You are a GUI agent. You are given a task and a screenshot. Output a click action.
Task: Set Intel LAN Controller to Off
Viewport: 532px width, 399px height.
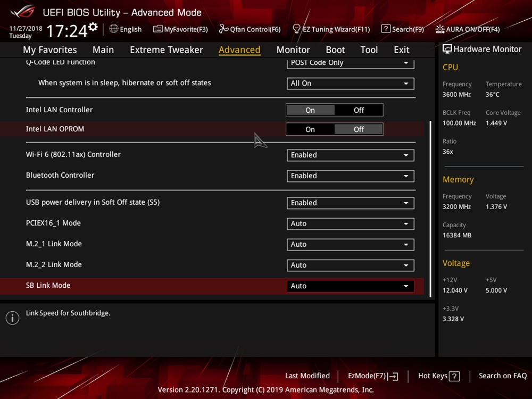tap(359, 110)
